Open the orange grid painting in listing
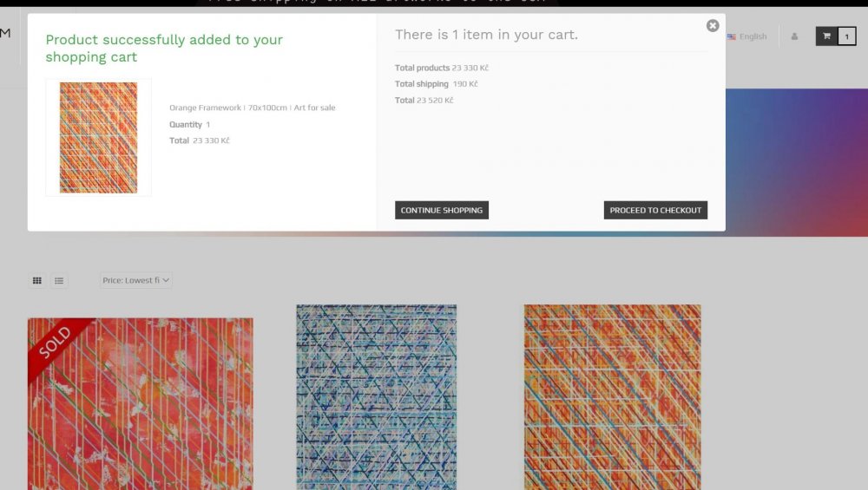Screen dimensions: 868x490 (612, 397)
